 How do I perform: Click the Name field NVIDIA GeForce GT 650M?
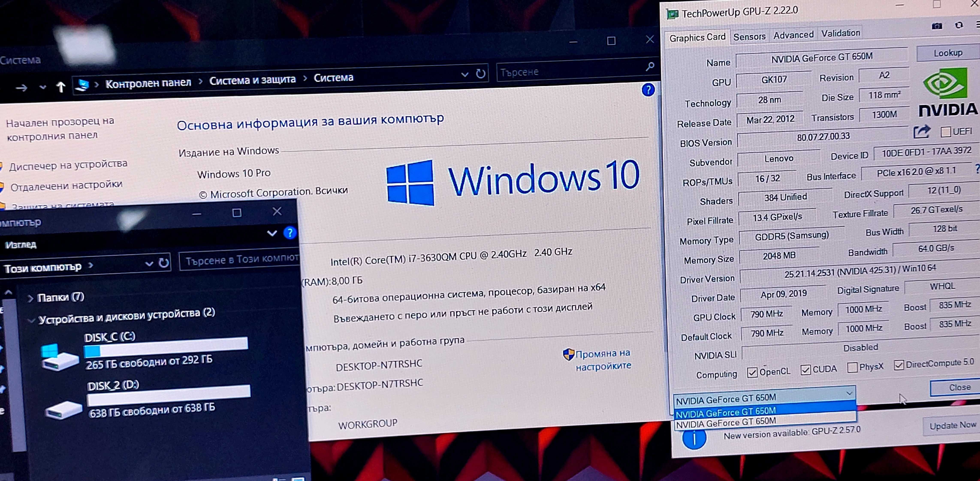(822, 57)
